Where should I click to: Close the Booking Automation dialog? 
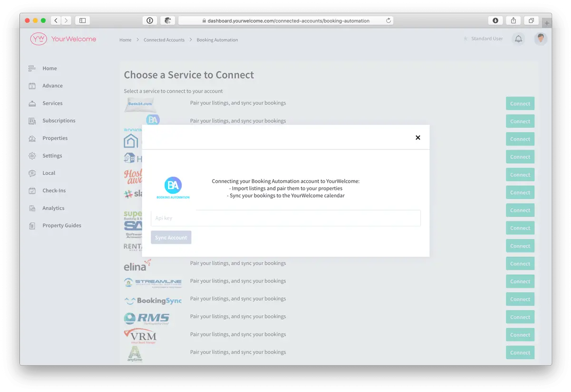[418, 138]
